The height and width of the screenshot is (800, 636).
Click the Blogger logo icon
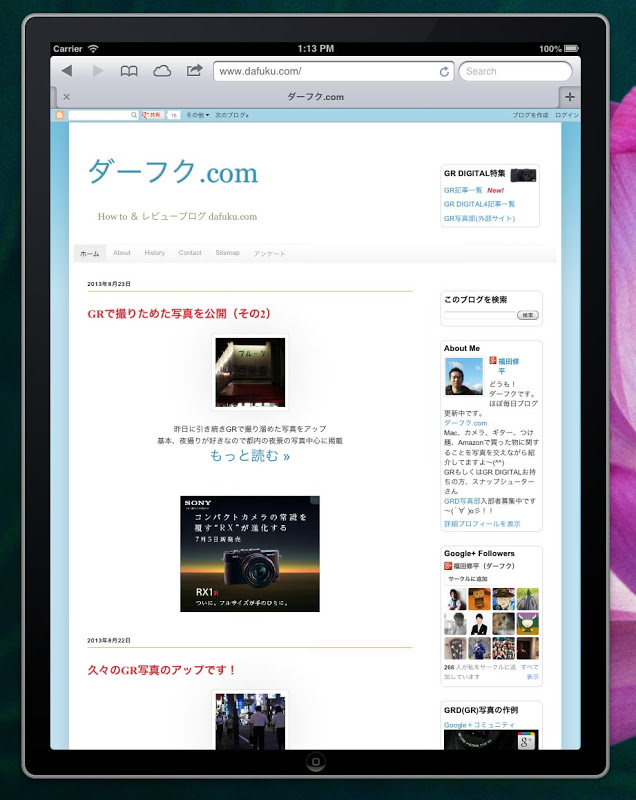tap(60, 115)
